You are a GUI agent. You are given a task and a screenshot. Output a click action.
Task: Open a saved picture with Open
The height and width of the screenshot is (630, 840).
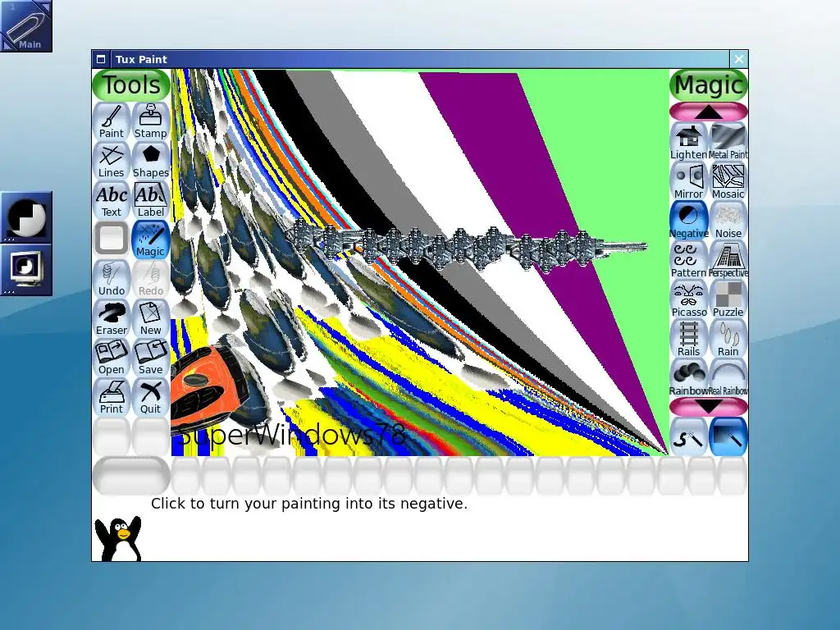(112, 358)
